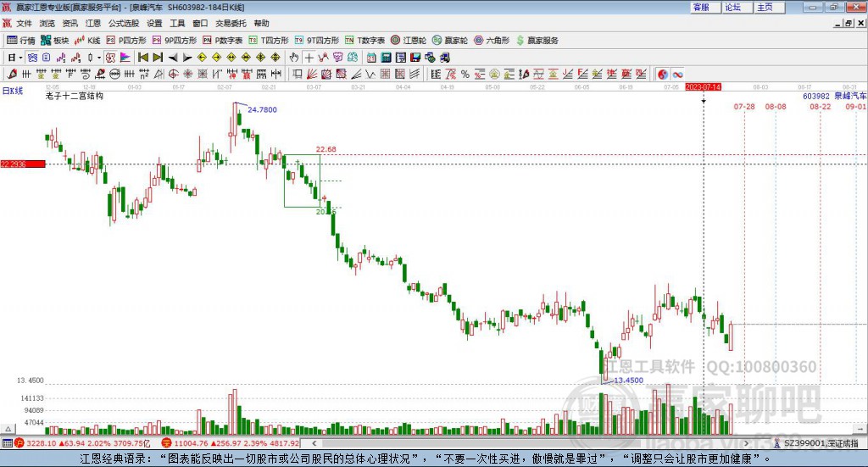The width and height of the screenshot is (868, 467).
Task: Open the 日 period dropdown
Action: point(14,58)
